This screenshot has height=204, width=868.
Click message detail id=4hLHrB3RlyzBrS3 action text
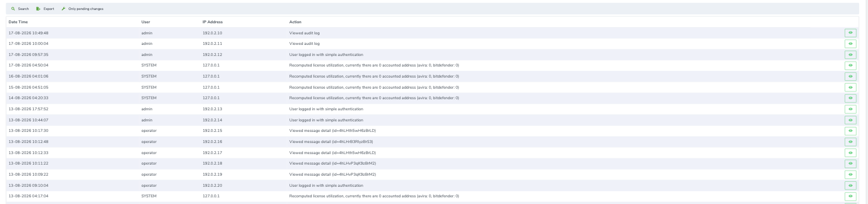[331, 142]
